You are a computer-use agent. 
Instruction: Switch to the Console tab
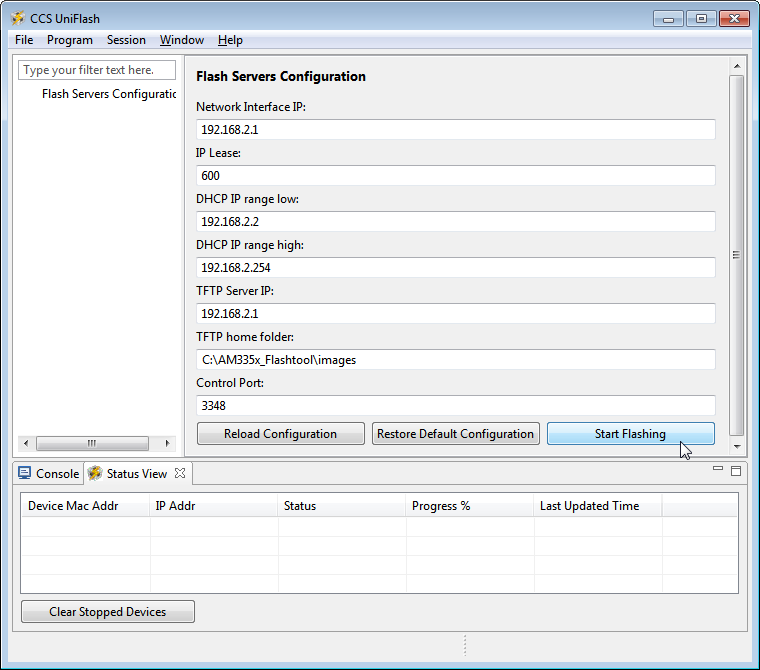coord(49,474)
